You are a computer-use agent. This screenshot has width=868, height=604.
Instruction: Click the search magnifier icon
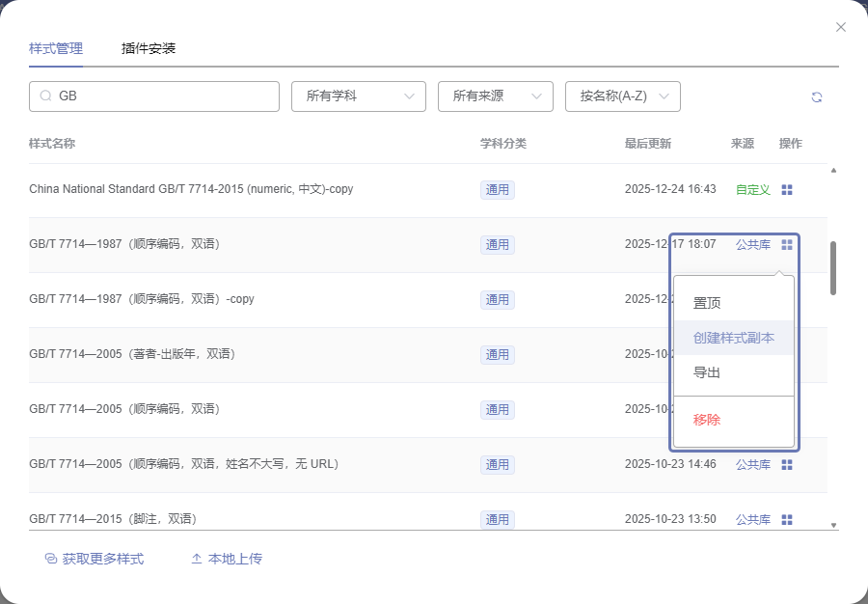click(x=45, y=96)
